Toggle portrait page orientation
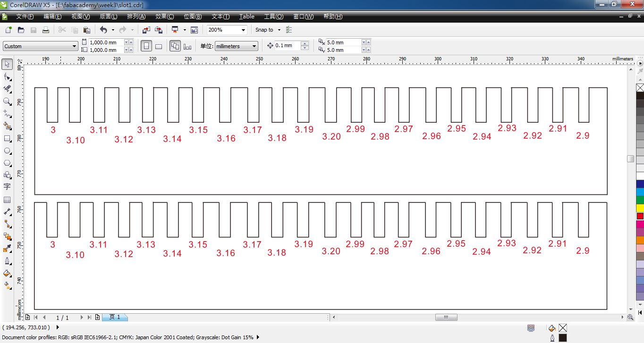 (x=146, y=46)
